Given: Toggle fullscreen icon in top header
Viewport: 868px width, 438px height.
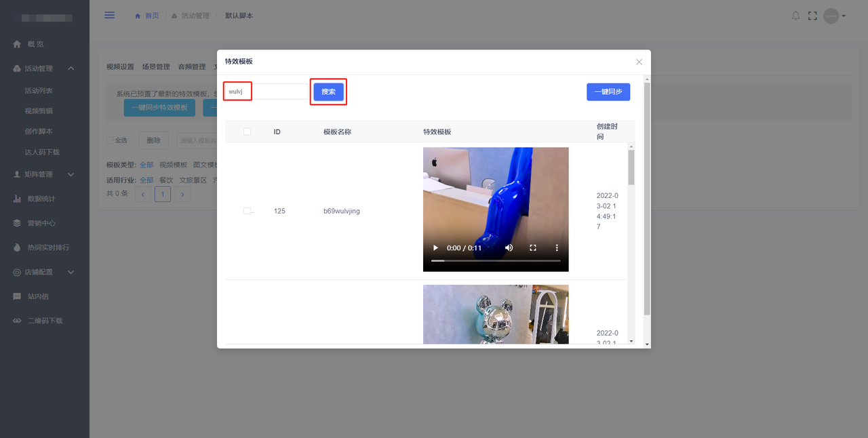Looking at the screenshot, I should coord(812,16).
